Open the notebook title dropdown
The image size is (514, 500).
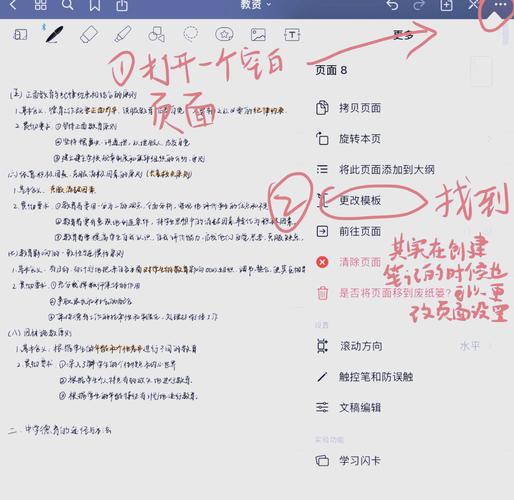pyautogui.click(x=256, y=5)
